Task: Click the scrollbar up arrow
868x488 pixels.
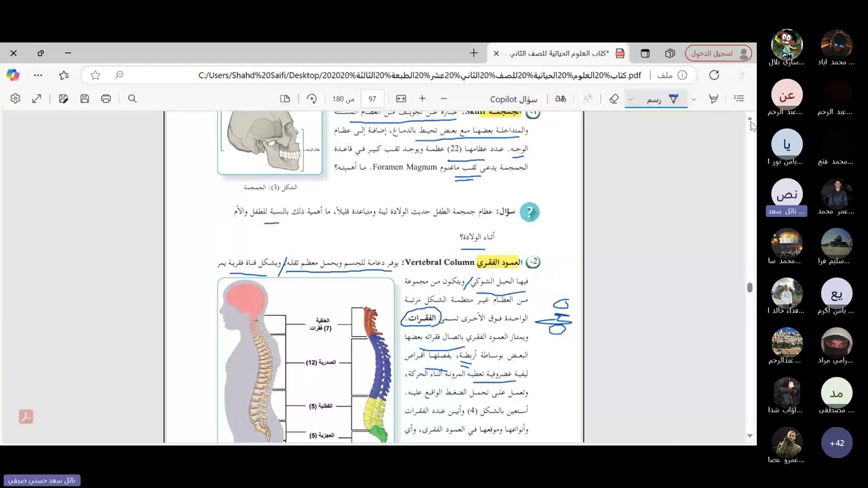Action: point(750,119)
